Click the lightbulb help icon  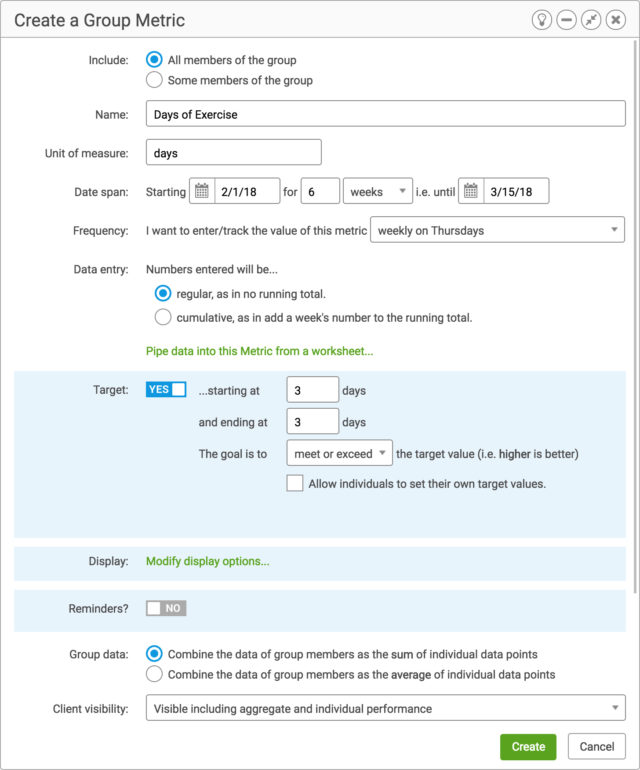pos(542,20)
